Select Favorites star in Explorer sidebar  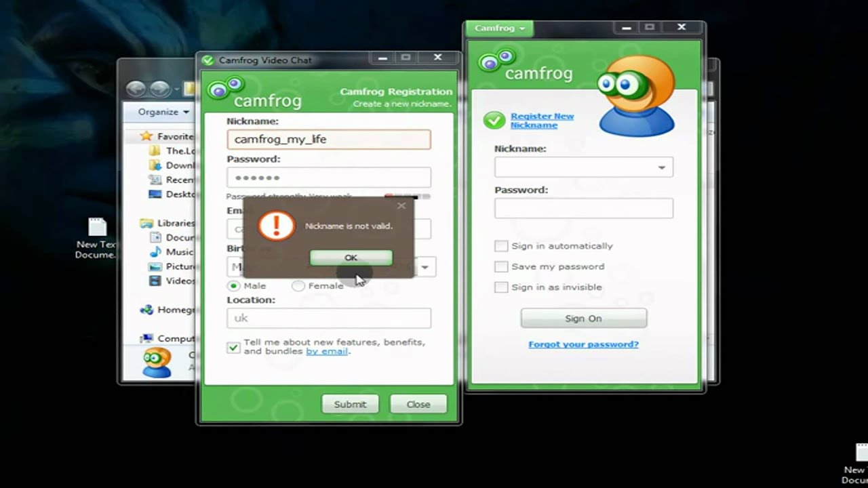point(146,136)
